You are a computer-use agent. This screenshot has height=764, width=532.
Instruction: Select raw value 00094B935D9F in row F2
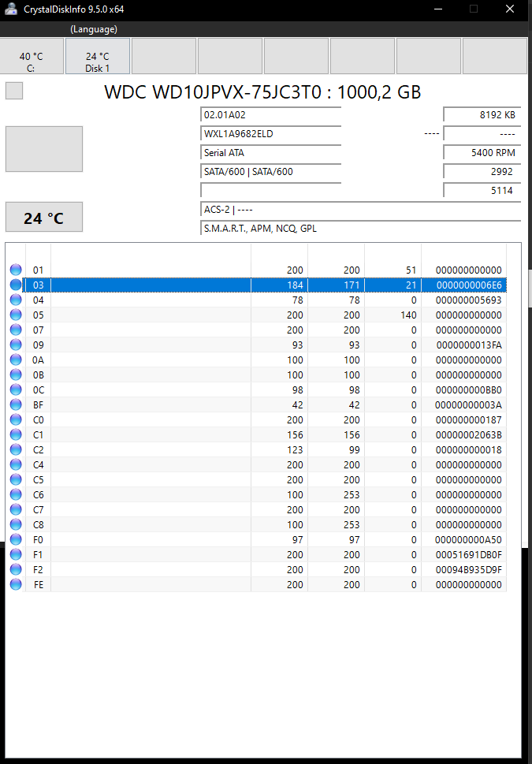coord(469,569)
